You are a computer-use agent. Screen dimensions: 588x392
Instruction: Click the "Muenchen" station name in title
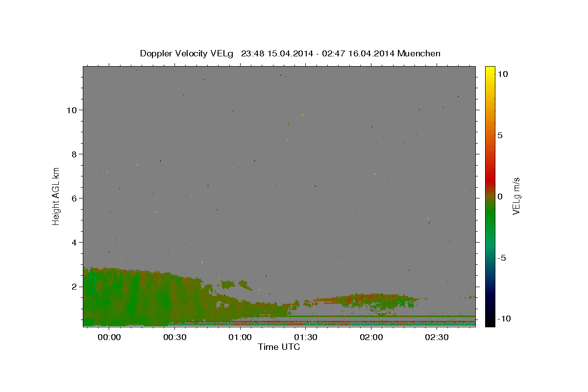point(419,53)
